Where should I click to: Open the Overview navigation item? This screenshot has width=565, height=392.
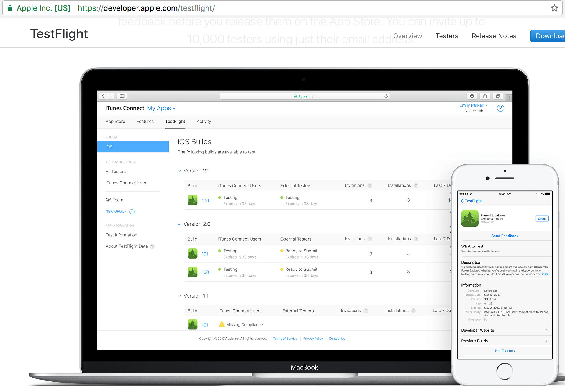tap(407, 36)
